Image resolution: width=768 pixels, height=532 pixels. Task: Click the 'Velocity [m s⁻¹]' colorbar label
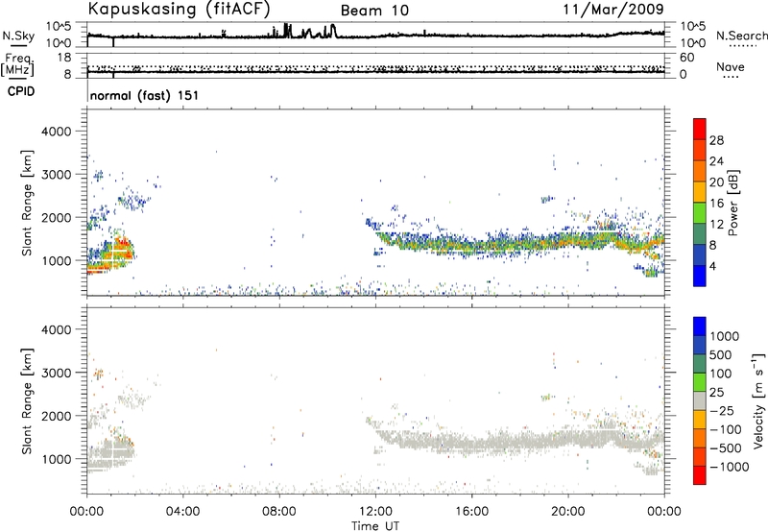pyautogui.click(x=759, y=400)
